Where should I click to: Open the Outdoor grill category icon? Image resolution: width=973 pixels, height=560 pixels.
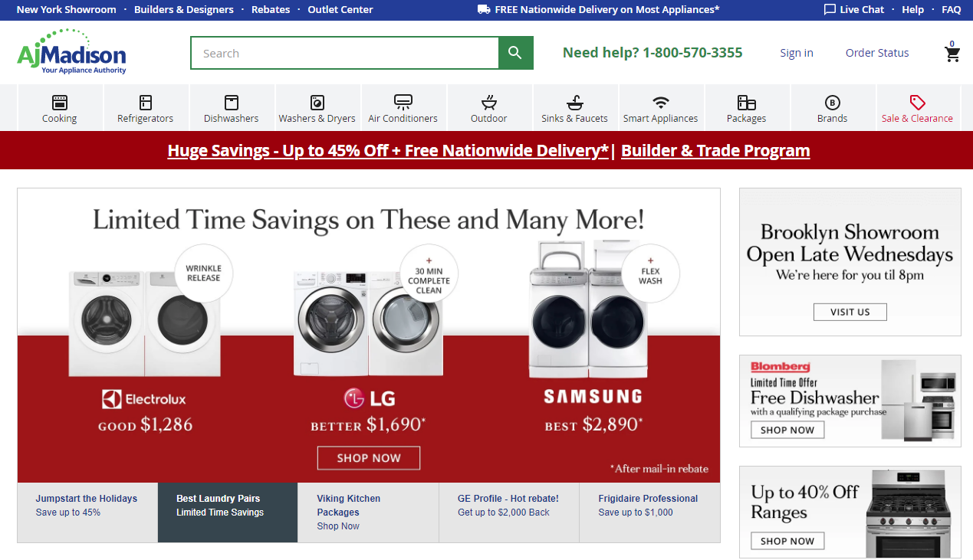tap(489, 103)
